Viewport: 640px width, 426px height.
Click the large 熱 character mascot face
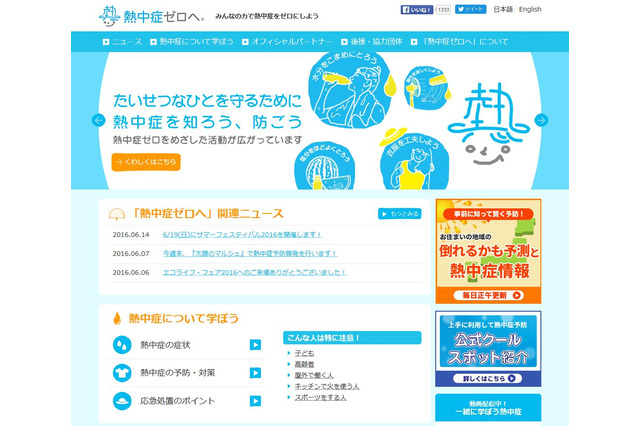[489, 123]
